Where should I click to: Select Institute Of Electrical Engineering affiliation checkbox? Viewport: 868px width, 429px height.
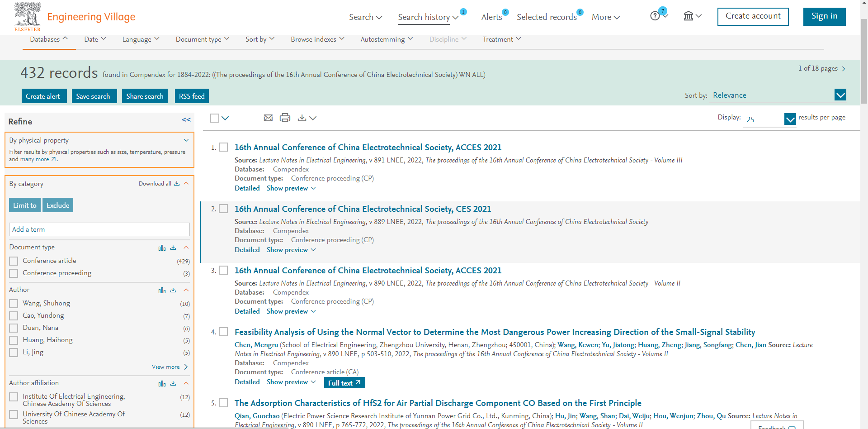pyautogui.click(x=14, y=397)
